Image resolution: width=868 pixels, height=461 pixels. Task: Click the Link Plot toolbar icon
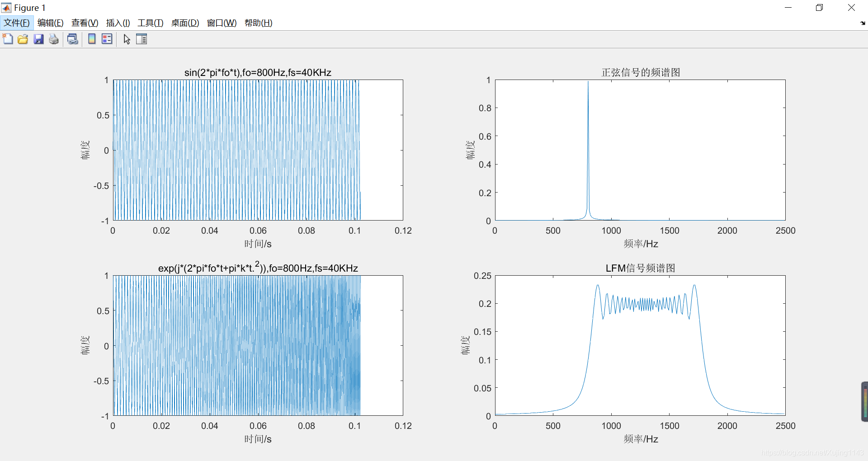[x=72, y=39]
